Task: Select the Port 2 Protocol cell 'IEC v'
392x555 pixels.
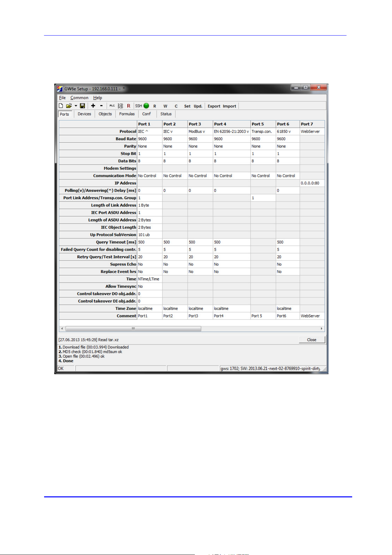Action: [175, 131]
